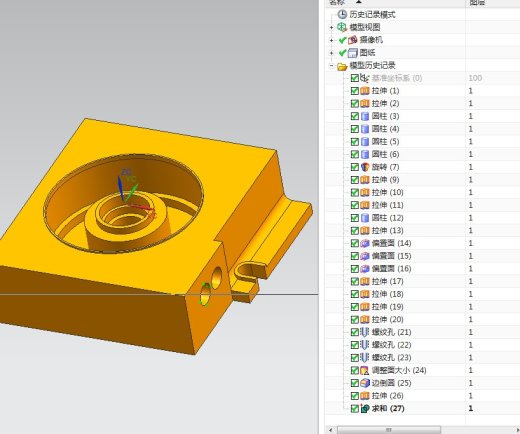This screenshot has height=434, width=520.
Task: Click the cylinder icon of 圆柱 (12)
Action: point(365,218)
